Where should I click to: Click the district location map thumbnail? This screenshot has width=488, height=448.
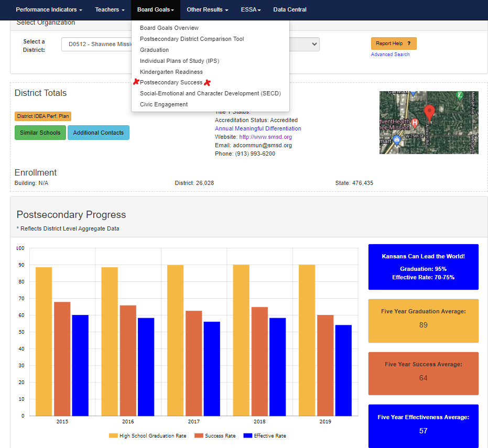tap(429, 123)
